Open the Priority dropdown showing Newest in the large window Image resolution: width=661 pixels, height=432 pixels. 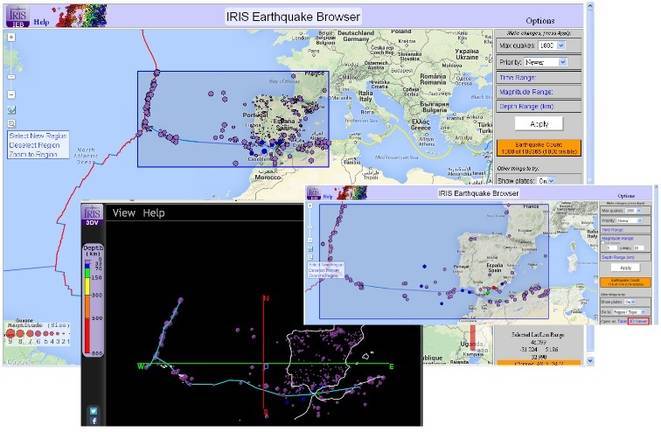(546, 62)
